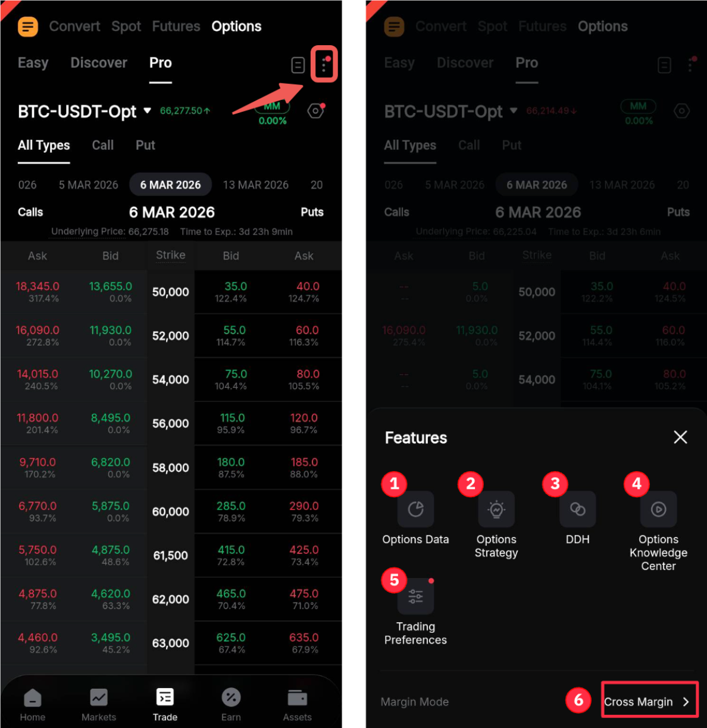The height and width of the screenshot is (728, 707).
Task: Switch to the Futures tab
Action: [x=176, y=26]
